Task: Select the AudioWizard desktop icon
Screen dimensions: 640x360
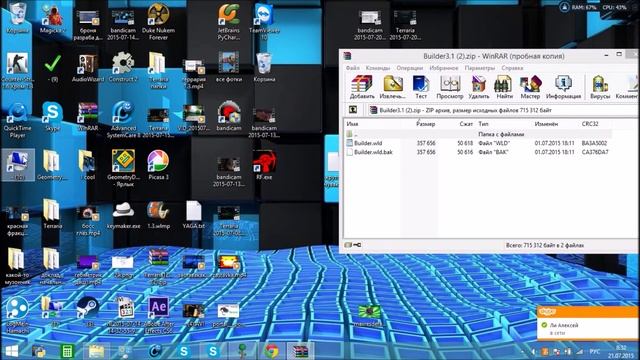Action: [88, 68]
